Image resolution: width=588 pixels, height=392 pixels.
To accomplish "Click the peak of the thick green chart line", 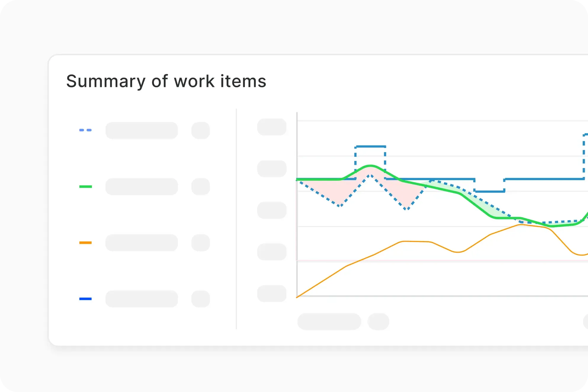I will tap(370, 166).
